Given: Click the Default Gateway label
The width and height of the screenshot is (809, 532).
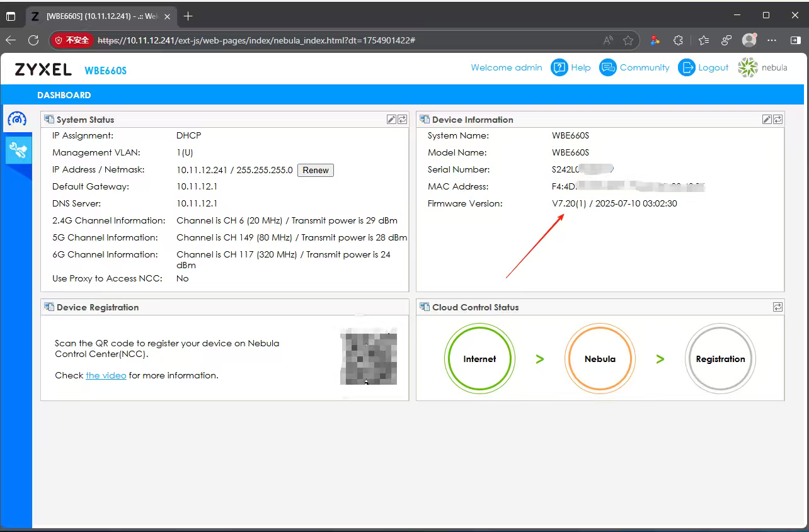Looking at the screenshot, I should pyautogui.click(x=91, y=186).
